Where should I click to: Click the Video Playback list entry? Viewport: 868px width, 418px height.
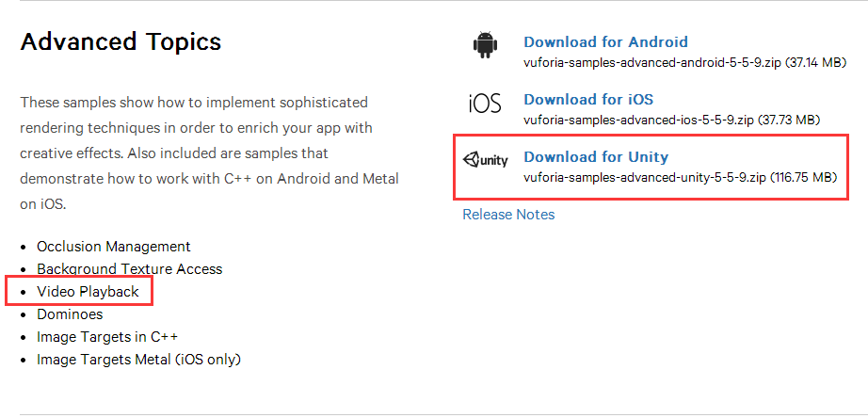click(88, 292)
